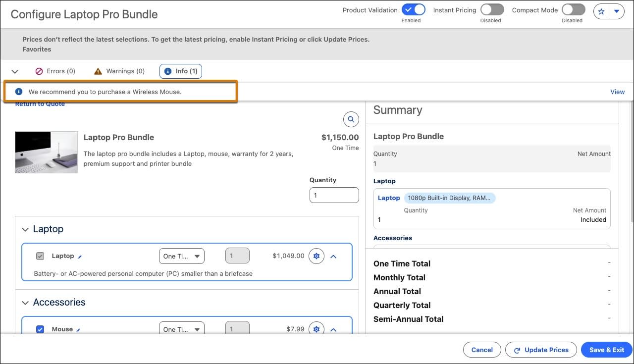This screenshot has height=364, width=634.
Task: Open favorites dropdown arrow next to star
Action: point(617,11)
